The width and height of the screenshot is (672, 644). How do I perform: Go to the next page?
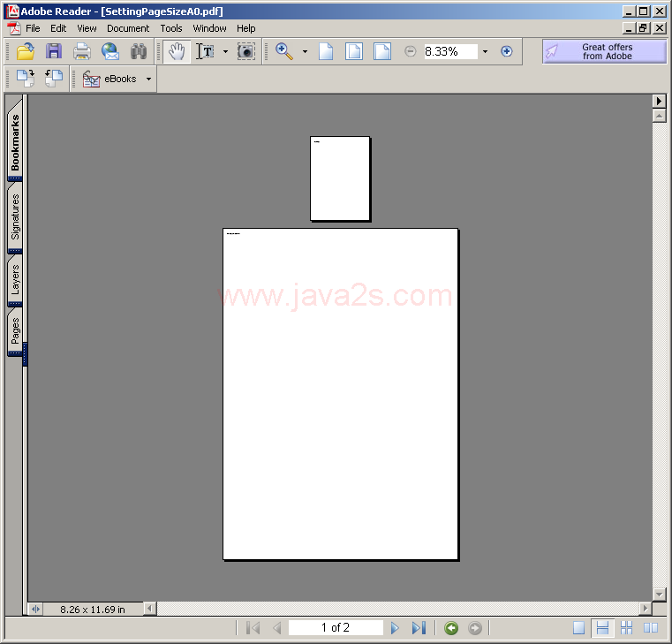tap(395, 628)
